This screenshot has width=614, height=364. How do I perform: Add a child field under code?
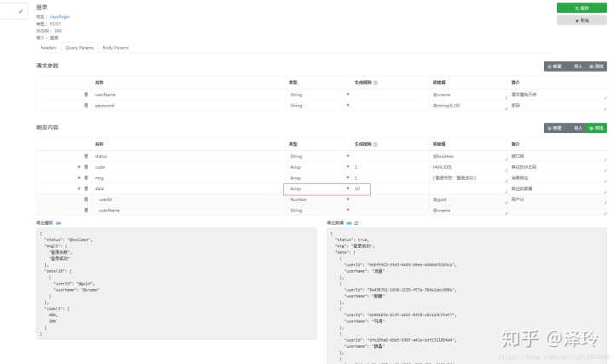78,167
